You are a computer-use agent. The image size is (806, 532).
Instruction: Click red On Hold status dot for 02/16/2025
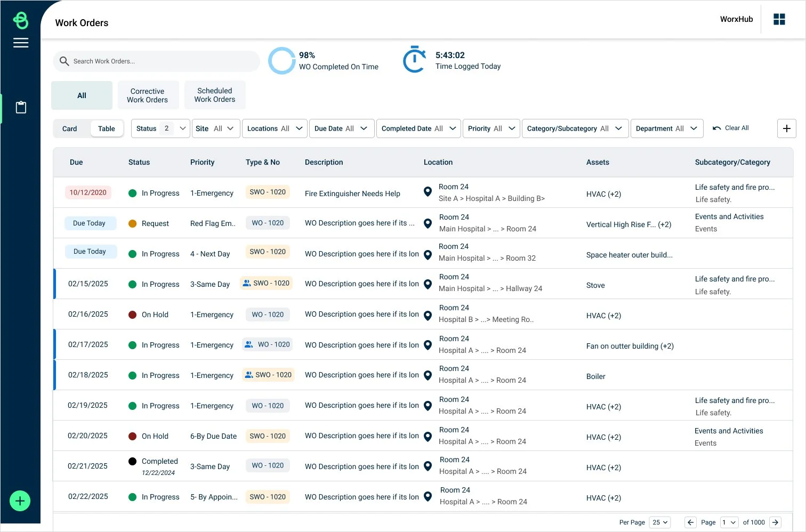coord(133,315)
